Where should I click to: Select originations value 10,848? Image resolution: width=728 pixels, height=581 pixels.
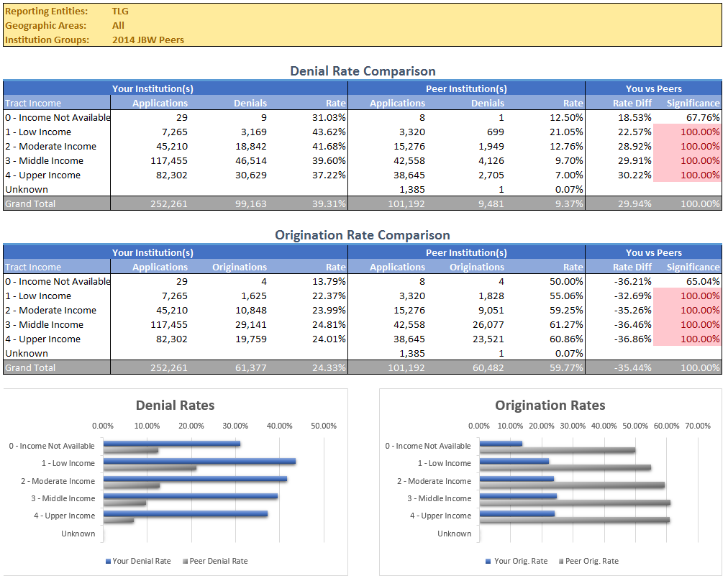pos(251,310)
